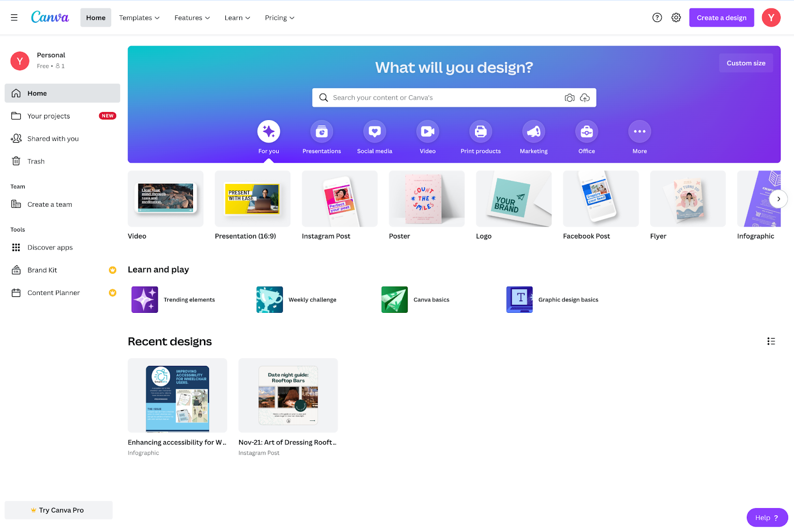Screen dimensions: 794x532
Task: Open Discover apps
Action: [63, 247]
